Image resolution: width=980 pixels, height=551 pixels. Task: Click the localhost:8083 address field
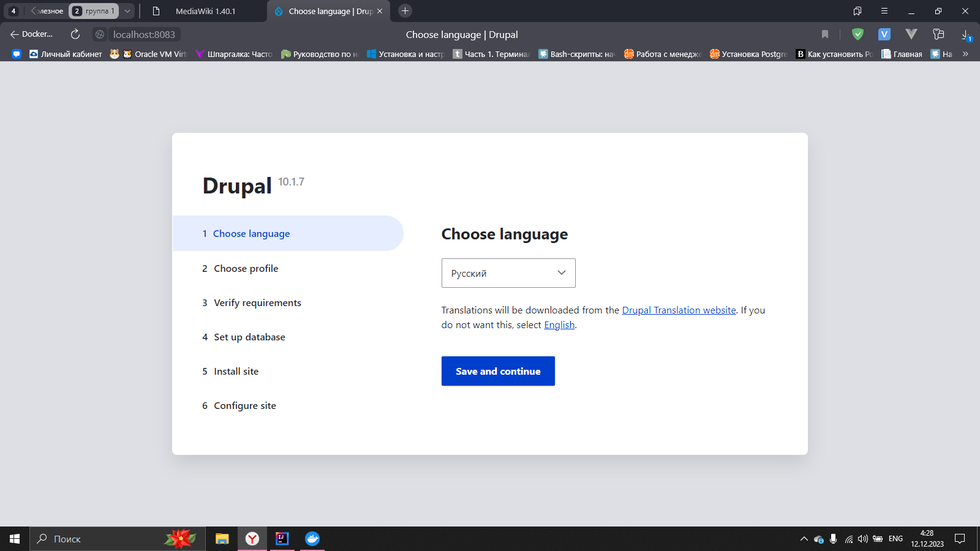tap(144, 34)
